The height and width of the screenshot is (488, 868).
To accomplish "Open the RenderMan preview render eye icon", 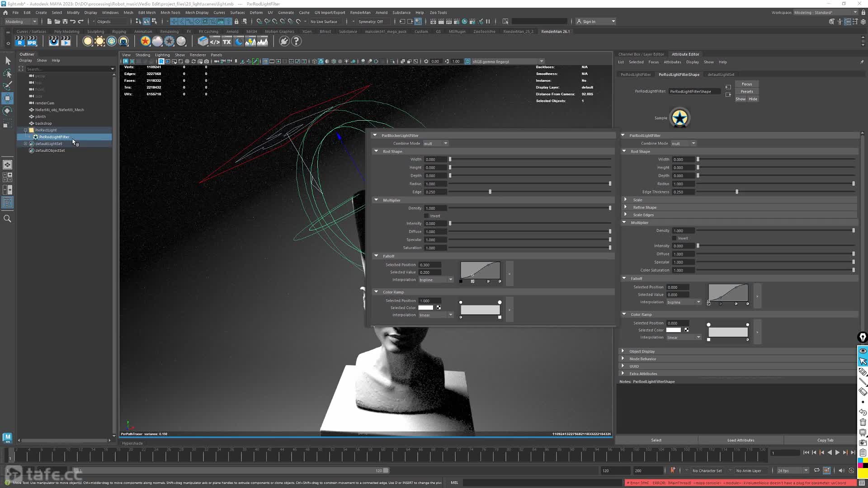I will click(x=54, y=42).
